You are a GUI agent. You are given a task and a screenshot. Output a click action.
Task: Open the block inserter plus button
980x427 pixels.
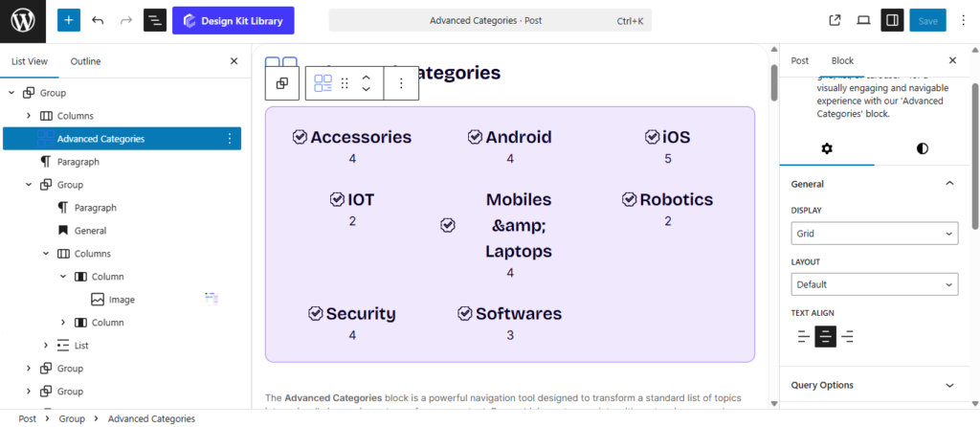click(x=69, y=20)
